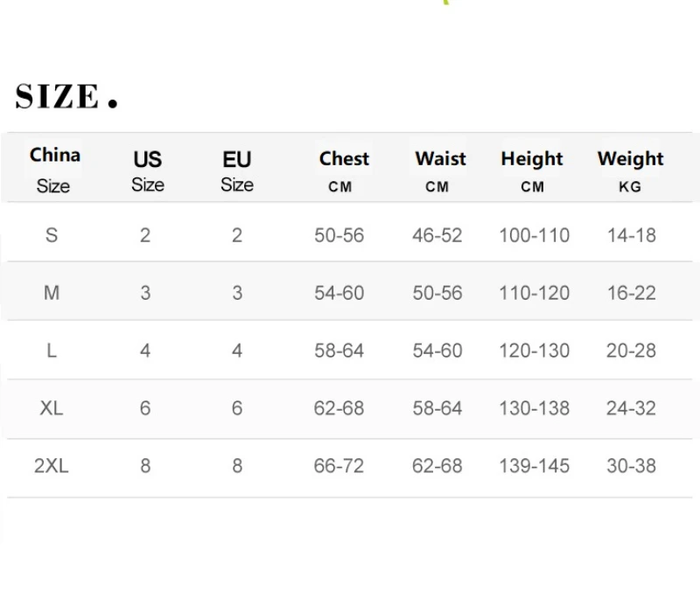The image size is (700, 612).
Task: Click the 30-38 weight cell
Action: pos(631,466)
